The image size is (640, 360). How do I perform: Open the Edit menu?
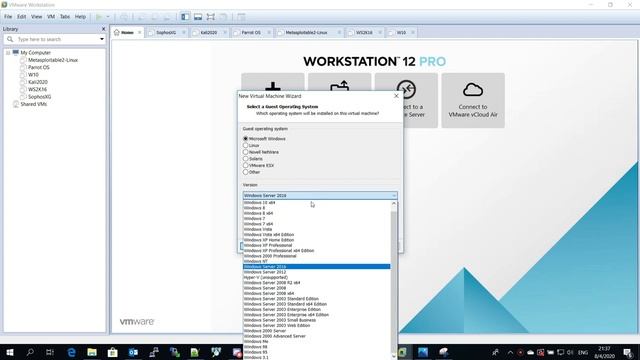click(22, 17)
